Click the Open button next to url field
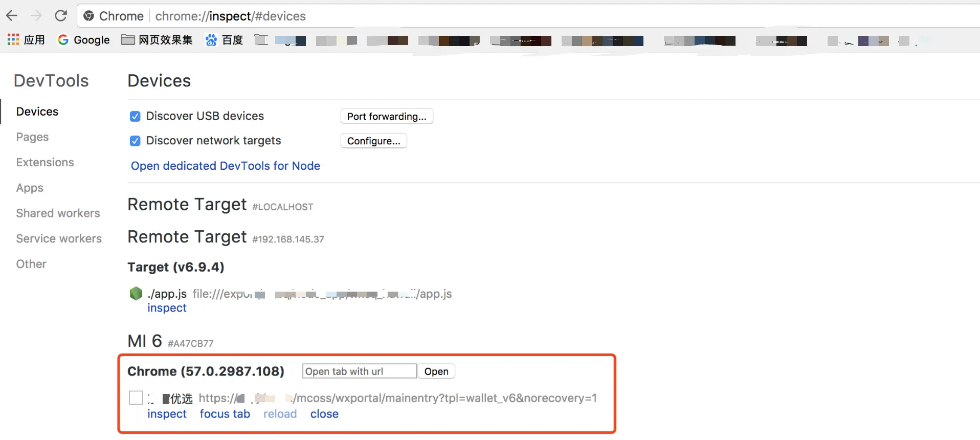Image resolution: width=980 pixels, height=440 pixels. click(436, 371)
